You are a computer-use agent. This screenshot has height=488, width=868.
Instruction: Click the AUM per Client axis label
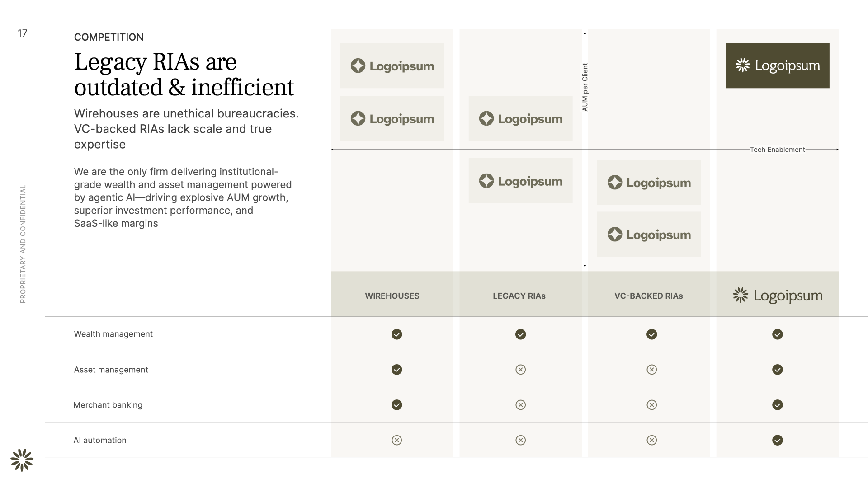(x=585, y=87)
